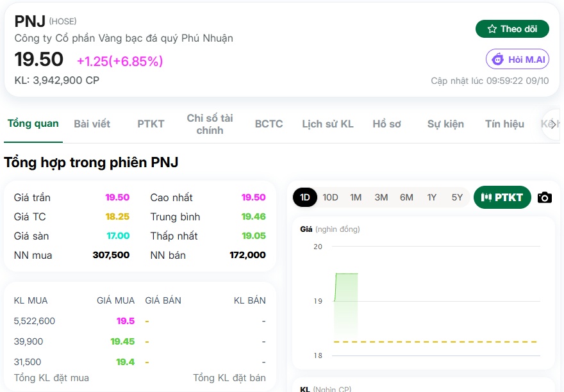Expand more tabs with right chevron
Screen dimensions: 564x392
tap(553, 124)
